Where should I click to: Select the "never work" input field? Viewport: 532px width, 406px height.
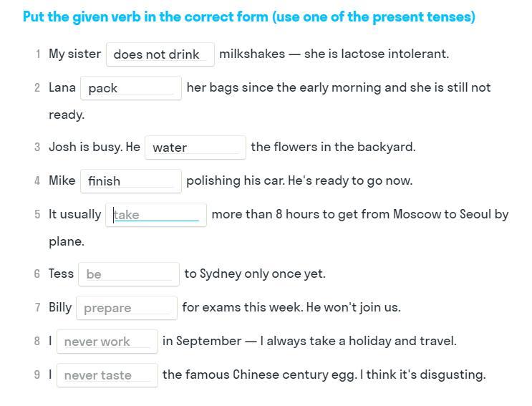[x=107, y=342]
